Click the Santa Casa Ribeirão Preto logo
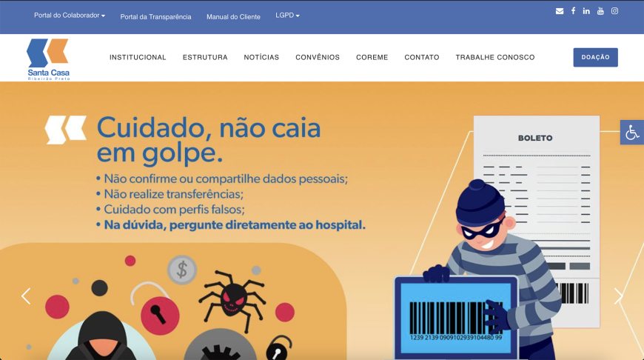 point(48,59)
